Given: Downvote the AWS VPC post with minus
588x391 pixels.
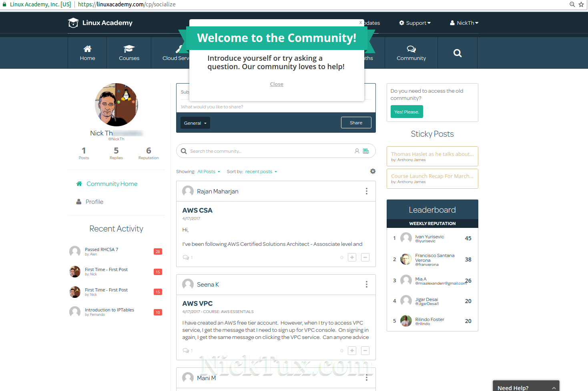Looking at the screenshot, I should pyautogui.click(x=365, y=351).
